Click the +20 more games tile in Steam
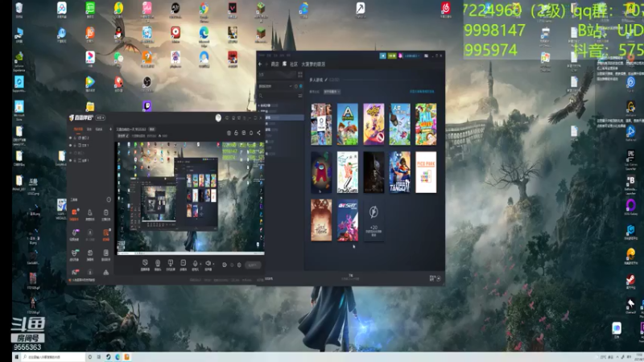The width and height of the screenshot is (644, 362). point(374,220)
